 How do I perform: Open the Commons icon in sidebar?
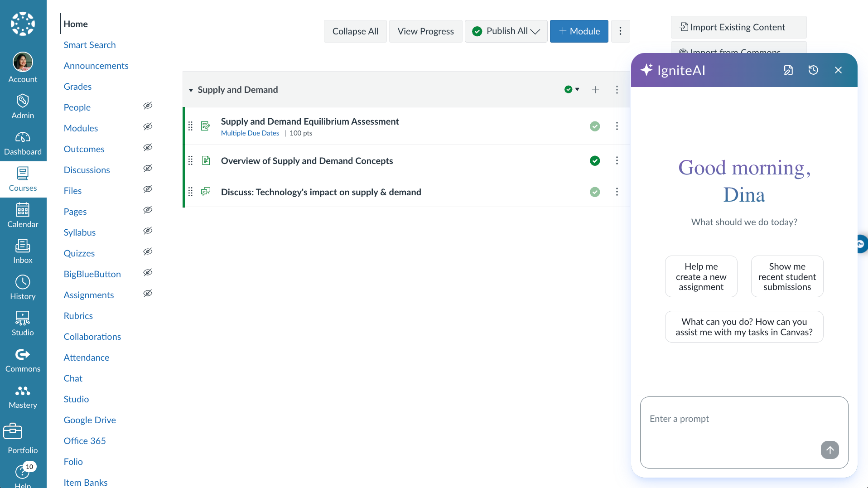click(23, 360)
